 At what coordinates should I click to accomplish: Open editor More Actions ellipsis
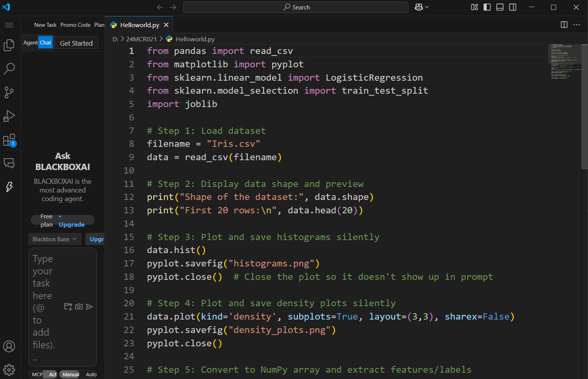[577, 25]
